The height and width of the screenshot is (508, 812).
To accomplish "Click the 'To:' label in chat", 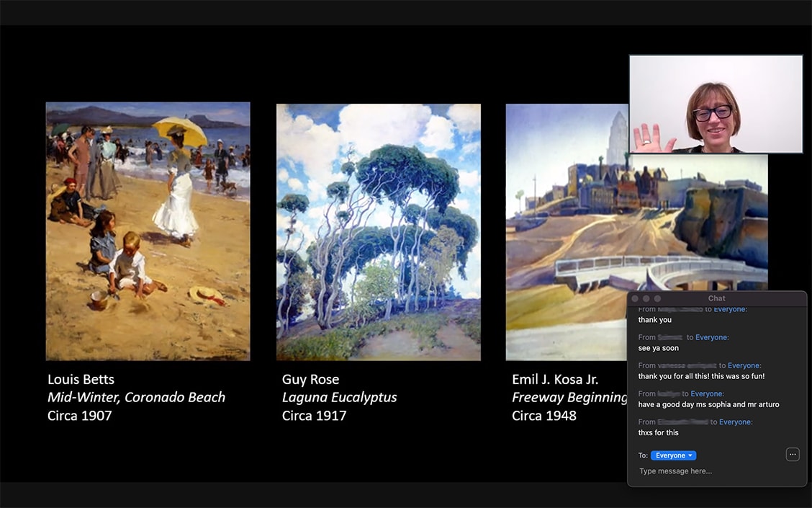I will pos(643,455).
